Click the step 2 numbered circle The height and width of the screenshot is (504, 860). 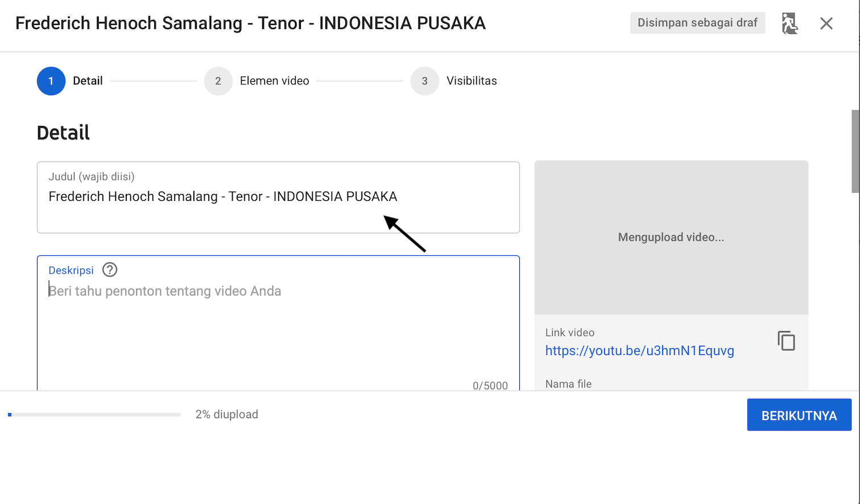tap(218, 81)
